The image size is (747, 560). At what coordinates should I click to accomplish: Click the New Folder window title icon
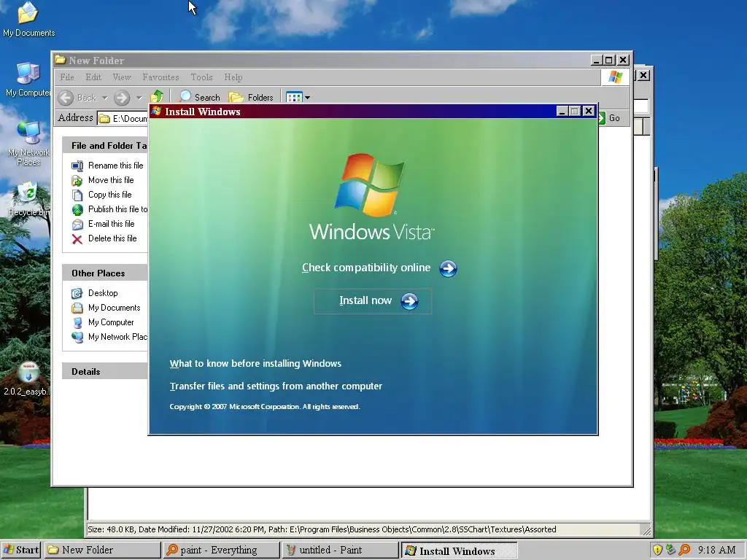[x=60, y=60]
